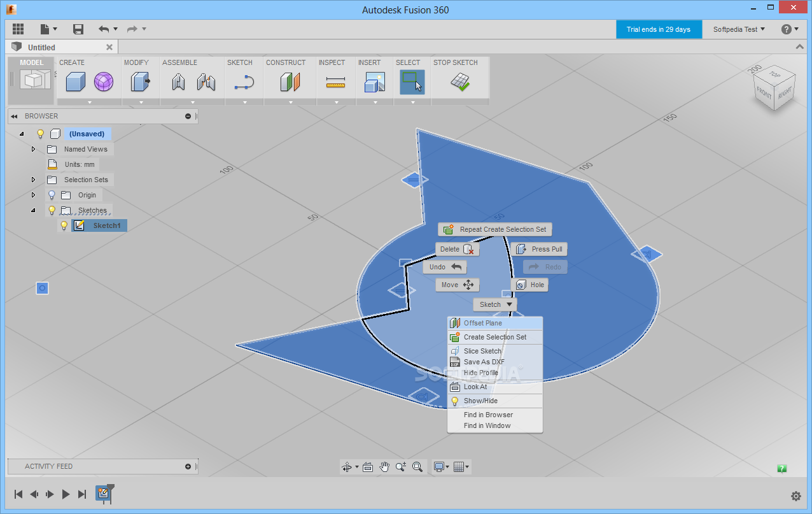
Task: Choose Save As DXF menu entry
Action: click(x=495, y=362)
